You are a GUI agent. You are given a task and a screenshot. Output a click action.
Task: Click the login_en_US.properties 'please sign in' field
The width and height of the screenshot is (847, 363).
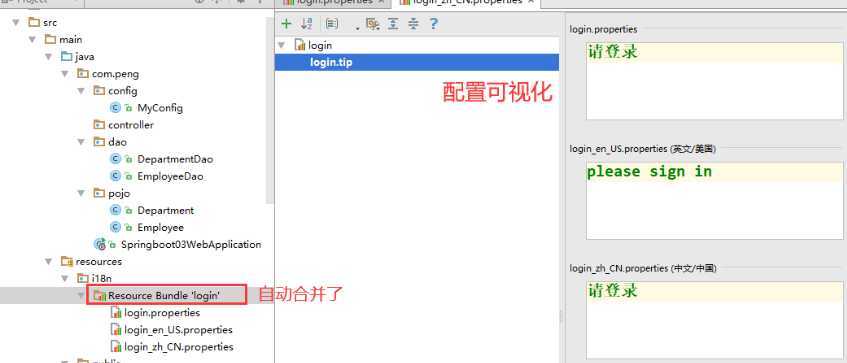[715, 200]
